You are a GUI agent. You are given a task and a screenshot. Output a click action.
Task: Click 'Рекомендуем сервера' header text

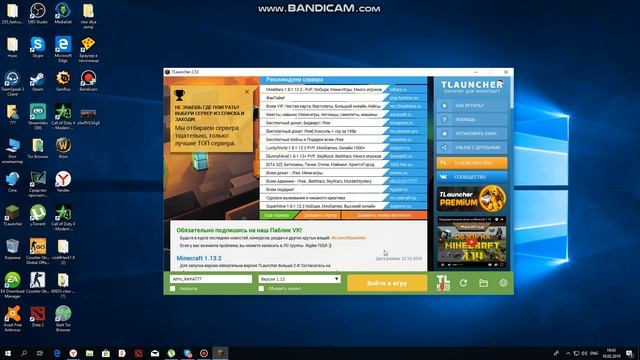point(294,80)
